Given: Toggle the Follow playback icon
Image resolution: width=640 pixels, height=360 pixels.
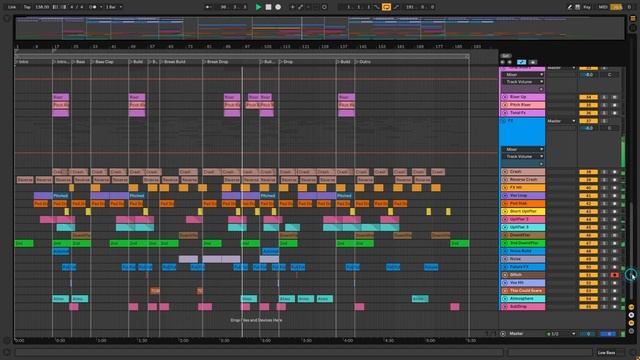Looking at the screenshot, I should pyautogui.click(x=209, y=7).
